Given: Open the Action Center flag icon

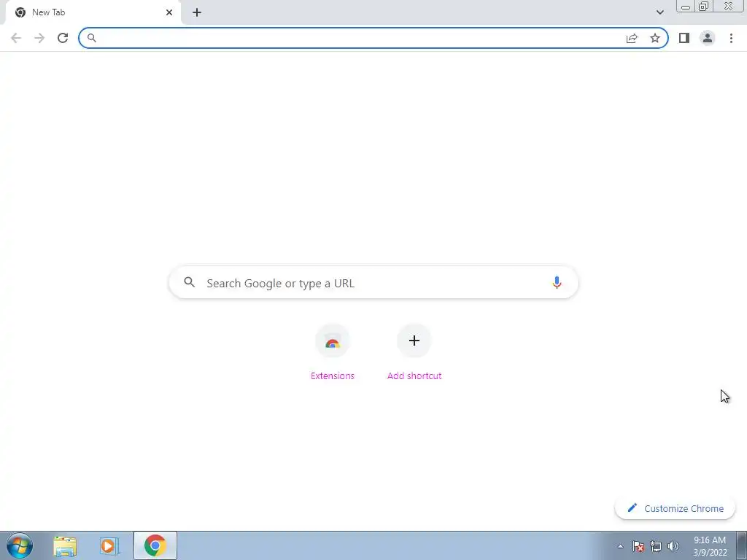Looking at the screenshot, I should [x=638, y=546].
